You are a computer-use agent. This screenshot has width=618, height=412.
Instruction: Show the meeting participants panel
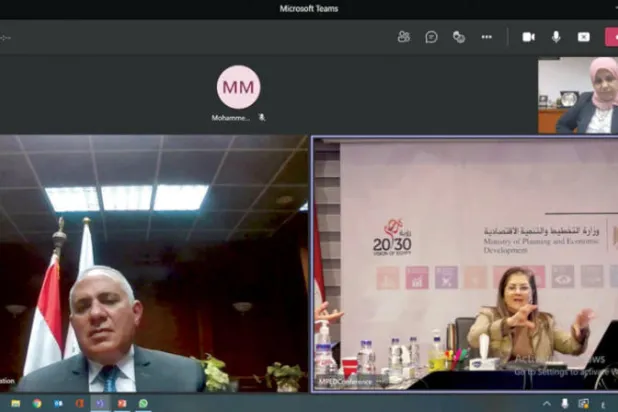(x=403, y=37)
